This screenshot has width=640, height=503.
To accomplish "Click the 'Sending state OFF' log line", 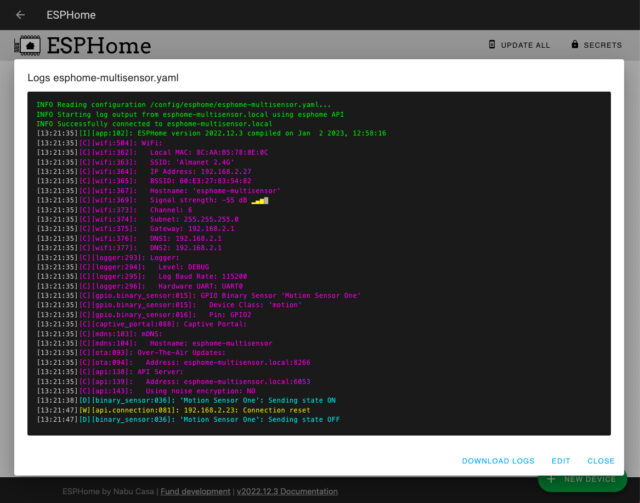I will 188,420.
